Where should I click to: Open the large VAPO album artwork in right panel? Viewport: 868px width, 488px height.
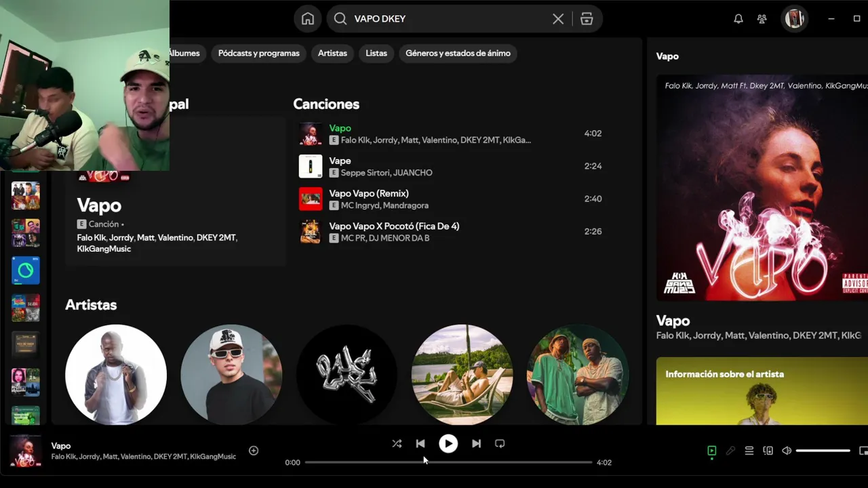762,188
